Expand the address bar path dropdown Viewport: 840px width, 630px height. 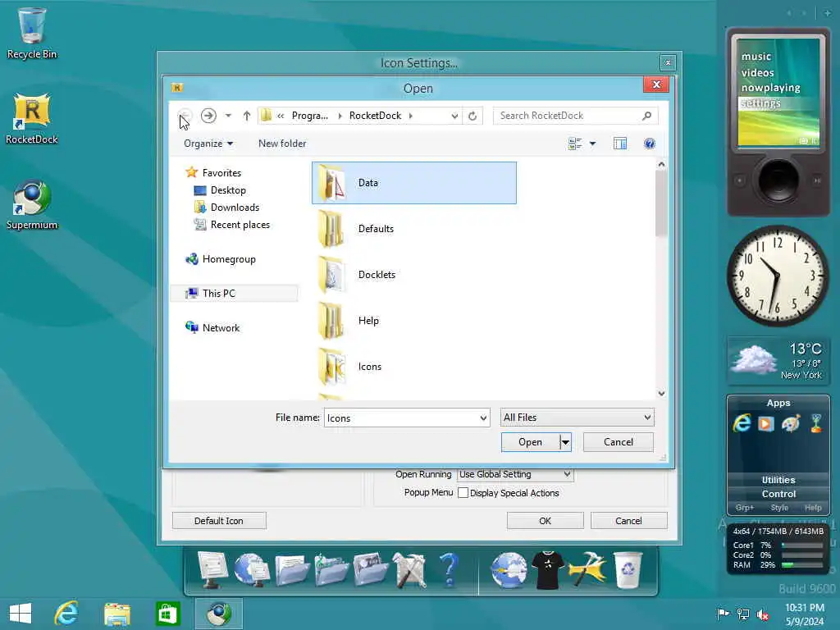tap(454, 116)
